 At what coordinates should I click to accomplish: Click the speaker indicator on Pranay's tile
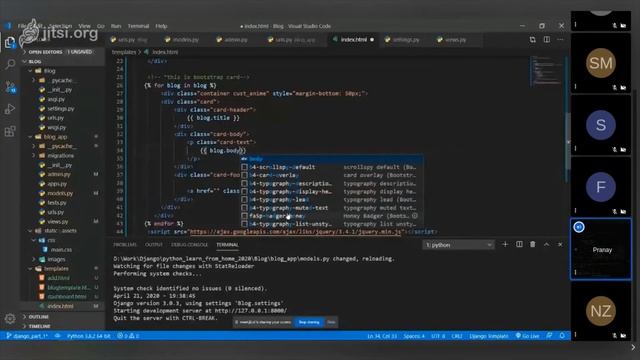[x=579, y=227]
